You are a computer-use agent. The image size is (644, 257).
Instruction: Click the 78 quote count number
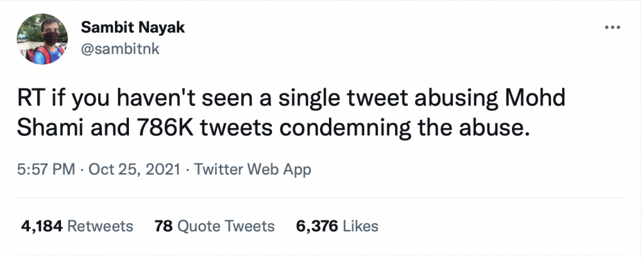pos(163,226)
